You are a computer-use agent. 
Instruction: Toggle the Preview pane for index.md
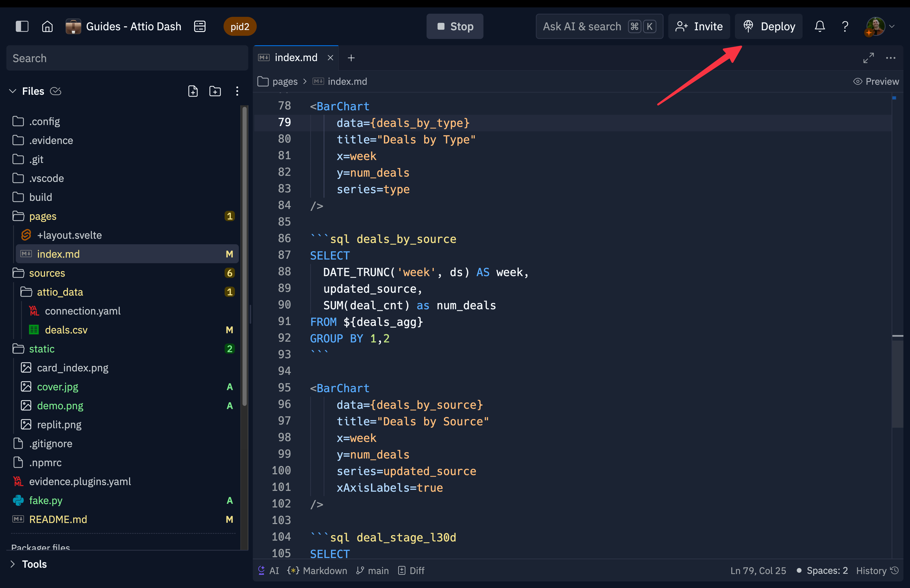tap(876, 81)
